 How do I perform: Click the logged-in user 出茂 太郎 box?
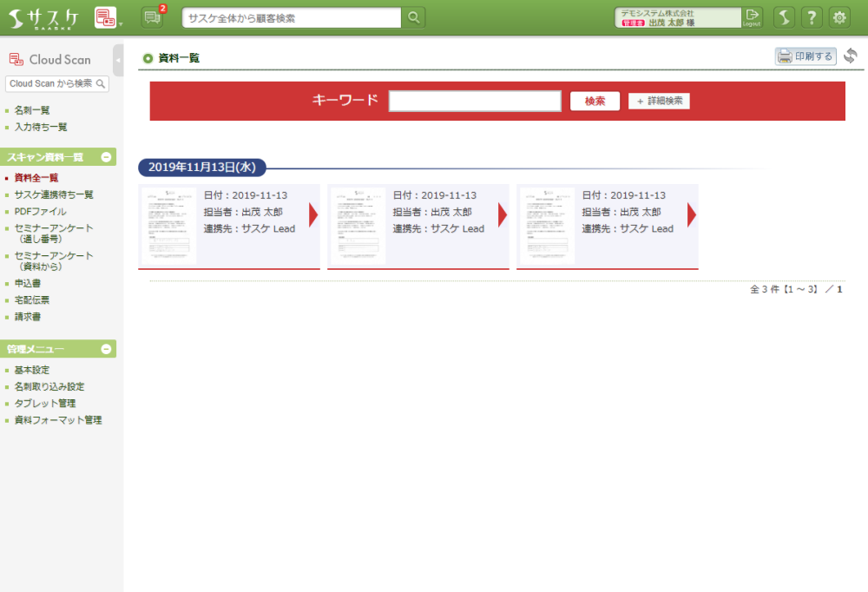678,17
